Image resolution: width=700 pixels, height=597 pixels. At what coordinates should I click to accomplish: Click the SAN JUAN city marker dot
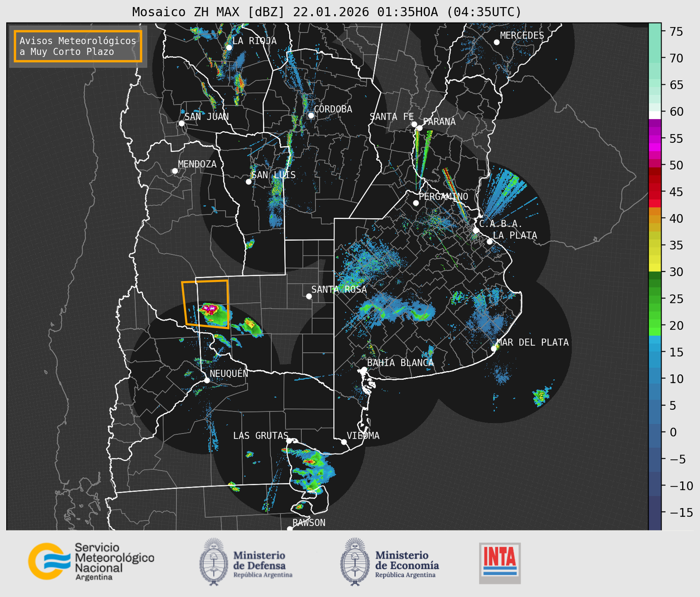pos(181,123)
